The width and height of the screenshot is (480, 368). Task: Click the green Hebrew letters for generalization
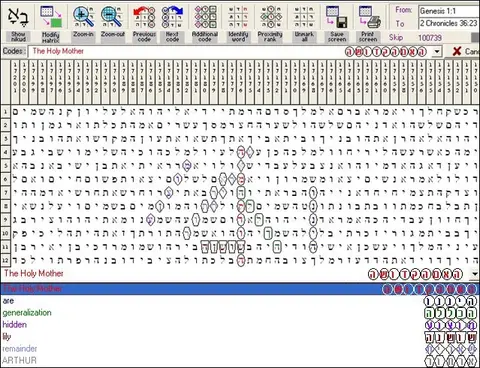tap(451, 313)
